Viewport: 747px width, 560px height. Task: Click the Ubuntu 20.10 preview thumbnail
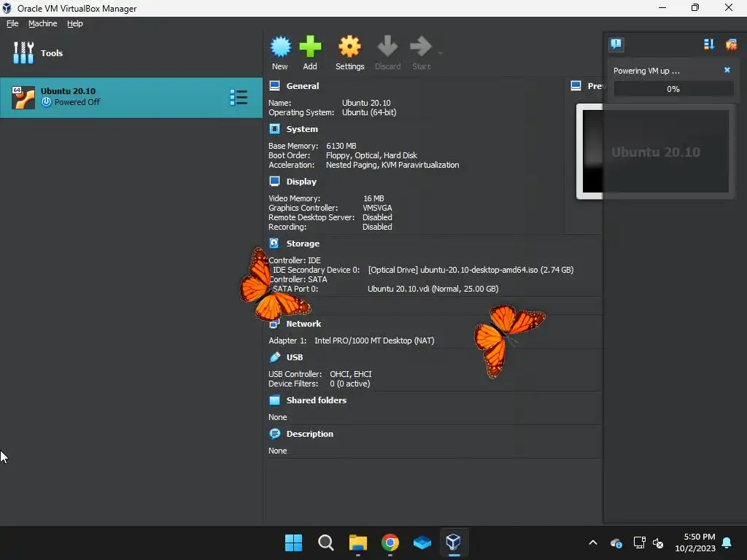click(656, 151)
